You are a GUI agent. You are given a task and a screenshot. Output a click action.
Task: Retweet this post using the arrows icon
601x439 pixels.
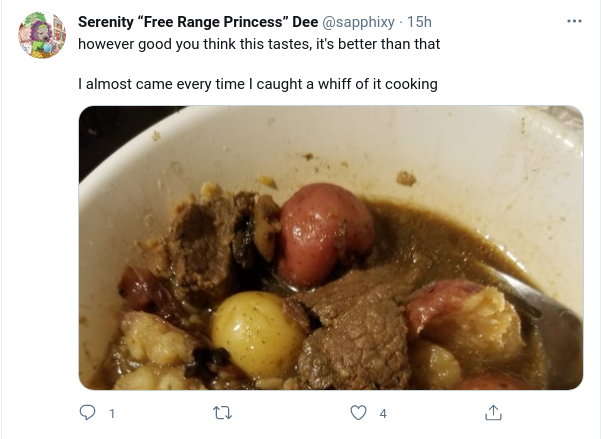tap(222, 413)
